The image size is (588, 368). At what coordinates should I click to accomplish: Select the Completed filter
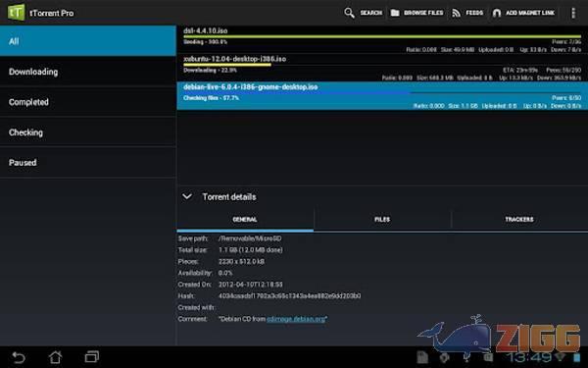(88, 102)
